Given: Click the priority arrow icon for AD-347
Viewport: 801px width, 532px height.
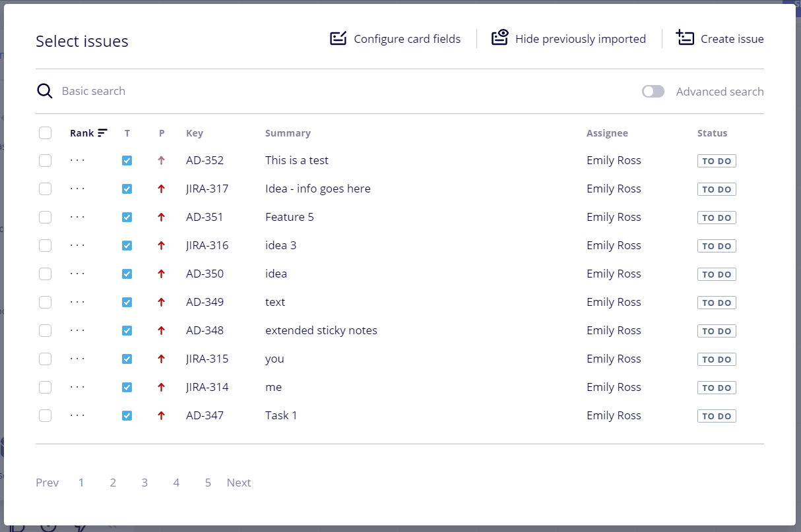Looking at the screenshot, I should pyautogui.click(x=161, y=415).
